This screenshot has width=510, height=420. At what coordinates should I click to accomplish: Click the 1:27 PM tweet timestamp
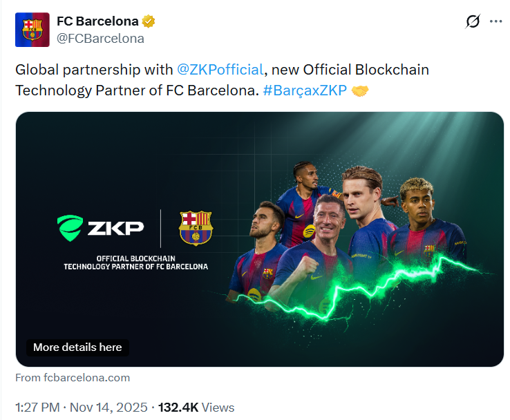[x=37, y=408]
